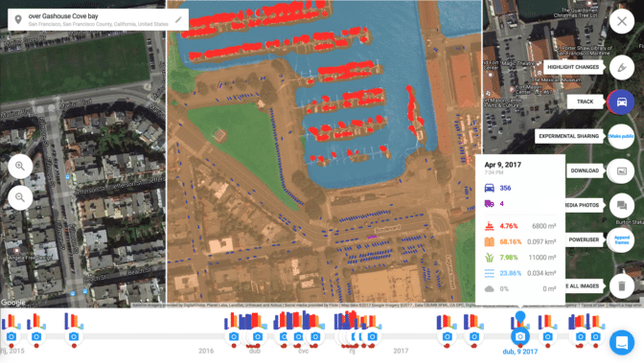The width and height of the screenshot is (644, 363).
Task: Select the last timeline camera marker
Action: (595, 337)
